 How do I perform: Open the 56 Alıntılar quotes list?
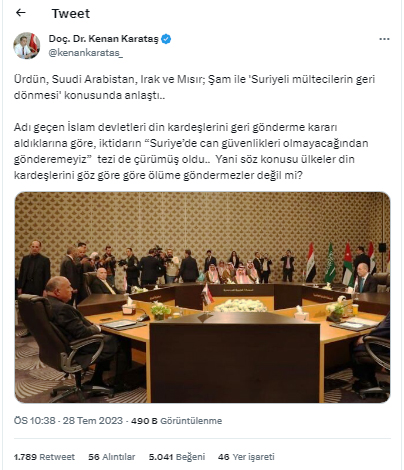tap(112, 457)
